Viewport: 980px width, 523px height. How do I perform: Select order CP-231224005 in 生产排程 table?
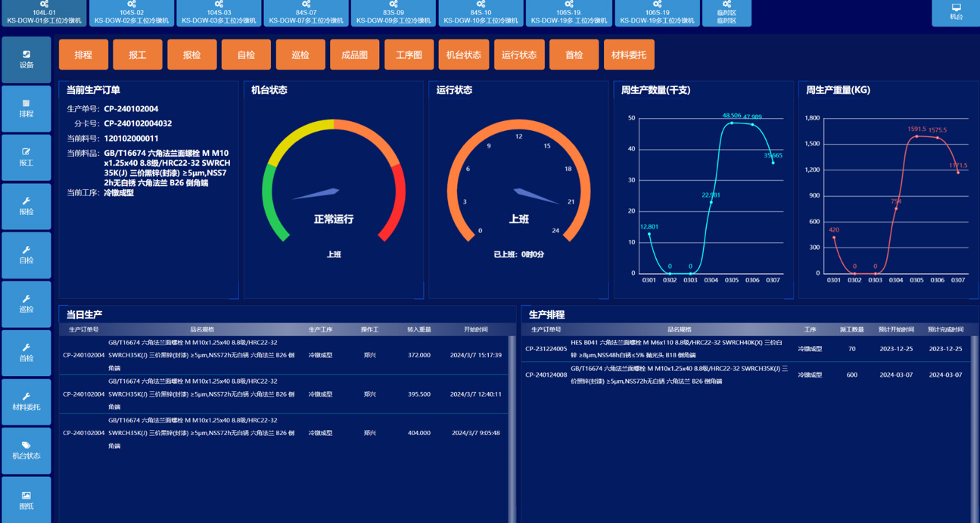(x=546, y=349)
